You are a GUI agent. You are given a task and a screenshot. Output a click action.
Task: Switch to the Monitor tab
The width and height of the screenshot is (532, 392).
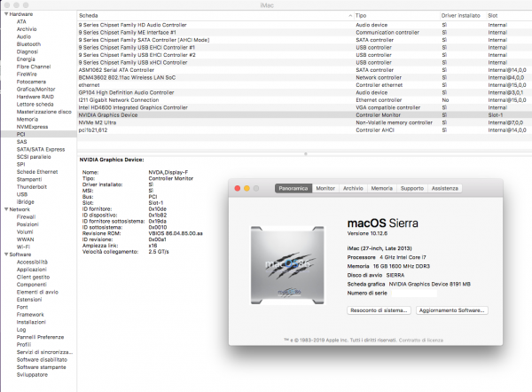click(x=325, y=188)
